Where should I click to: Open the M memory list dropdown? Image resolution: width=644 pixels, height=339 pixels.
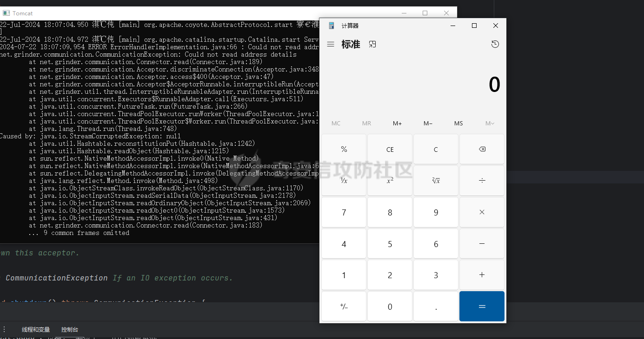tap(490, 123)
